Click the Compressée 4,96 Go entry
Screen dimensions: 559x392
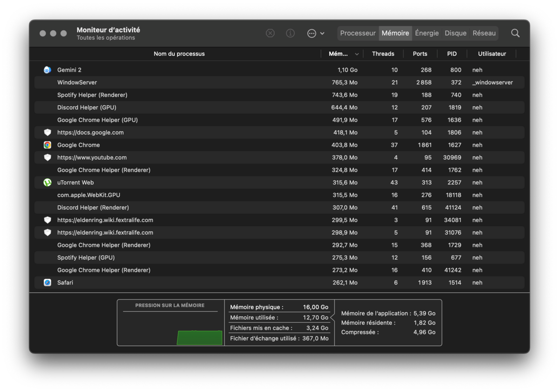pos(388,332)
